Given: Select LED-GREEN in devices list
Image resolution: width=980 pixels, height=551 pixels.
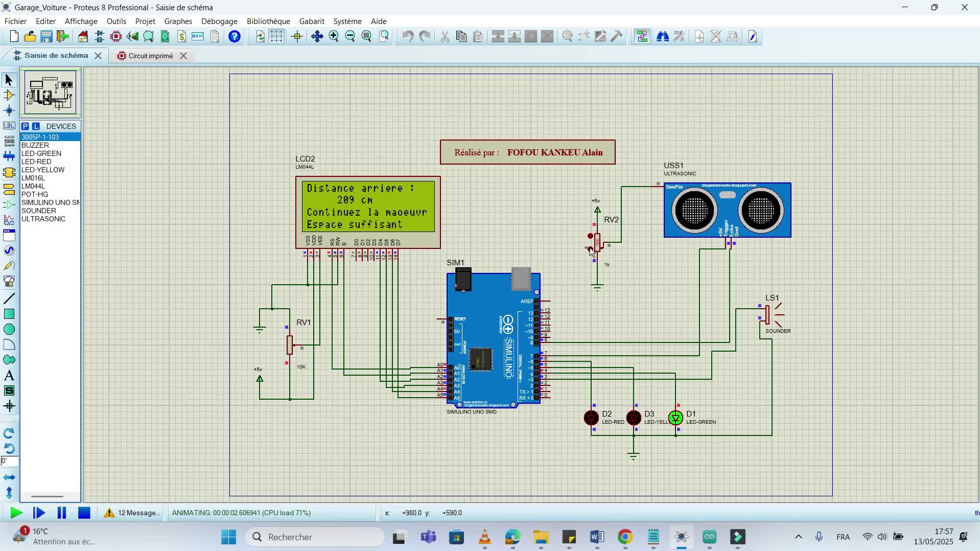Looking at the screenshot, I should click(50, 153).
